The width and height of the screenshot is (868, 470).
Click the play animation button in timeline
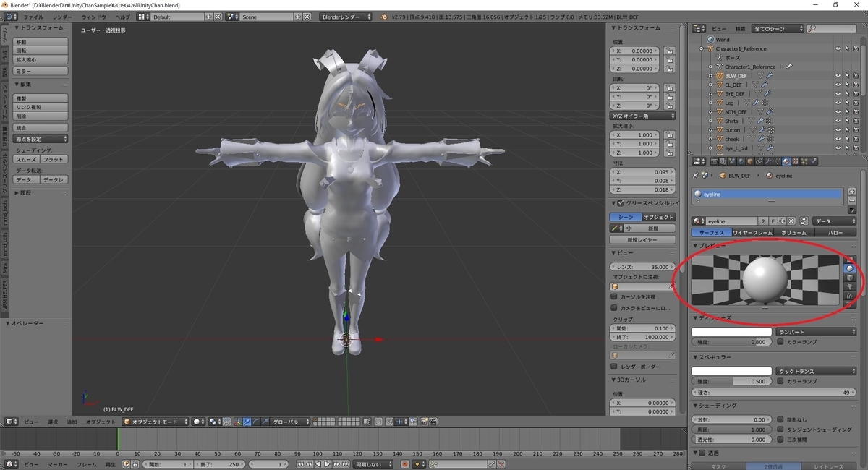point(327,464)
